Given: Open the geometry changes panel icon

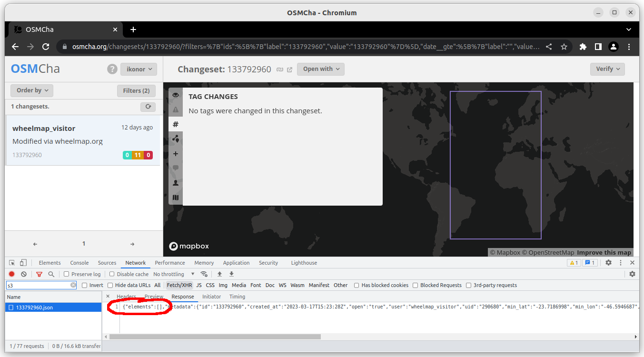Looking at the screenshot, I should [176, 139].
